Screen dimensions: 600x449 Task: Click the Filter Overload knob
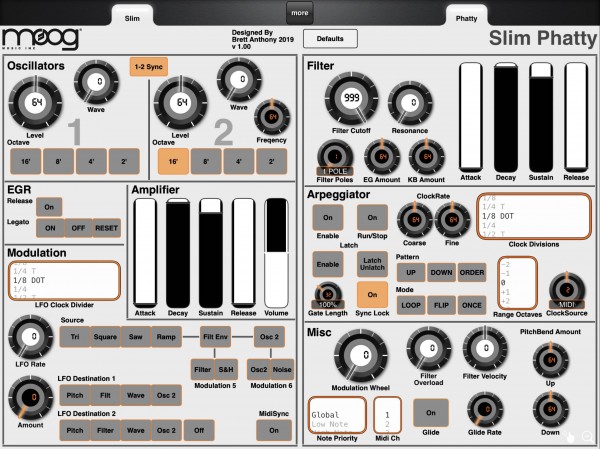429,348
